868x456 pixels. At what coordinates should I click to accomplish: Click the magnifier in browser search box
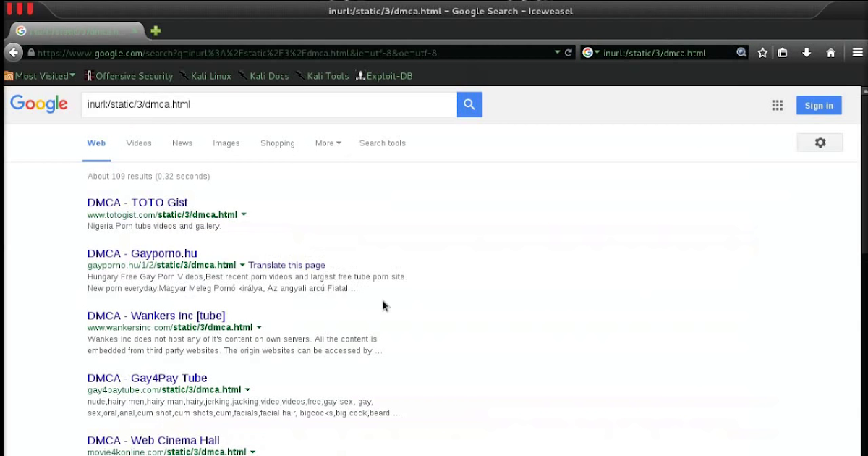click(741, 53)
